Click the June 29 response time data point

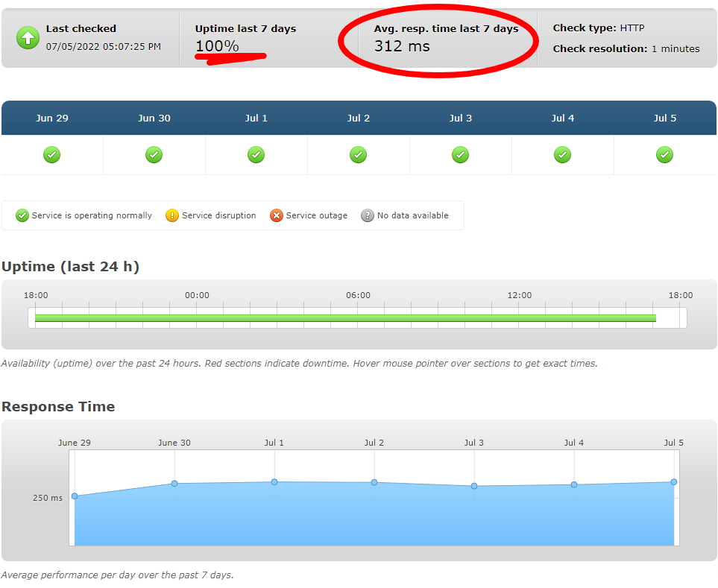pyautogui.click(x=75, y=496)
